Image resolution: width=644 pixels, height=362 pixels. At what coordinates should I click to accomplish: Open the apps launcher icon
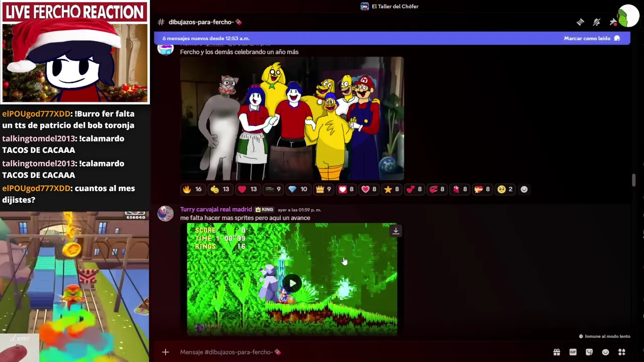tap(622, 352)
